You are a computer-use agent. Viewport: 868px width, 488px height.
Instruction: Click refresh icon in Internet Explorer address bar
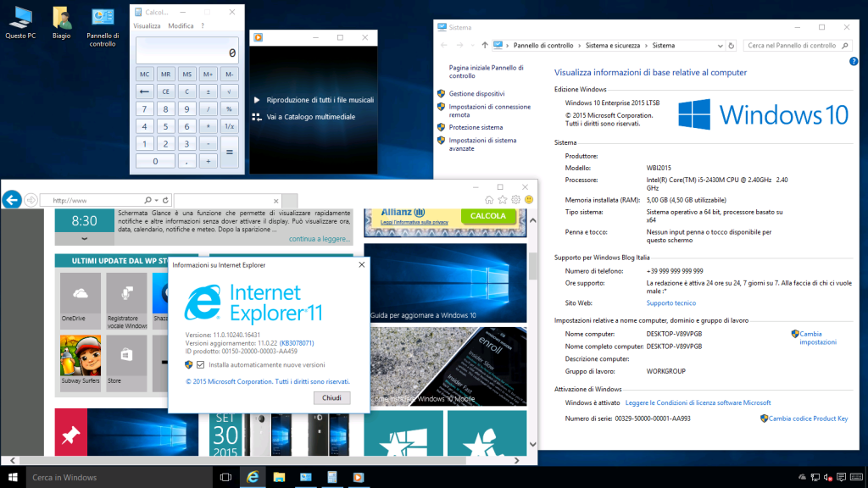click(x=165, y=200)
